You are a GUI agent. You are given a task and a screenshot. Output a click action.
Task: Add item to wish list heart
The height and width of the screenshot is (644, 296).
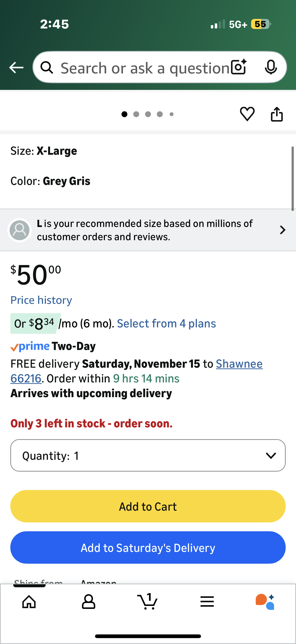pos(247,114)
